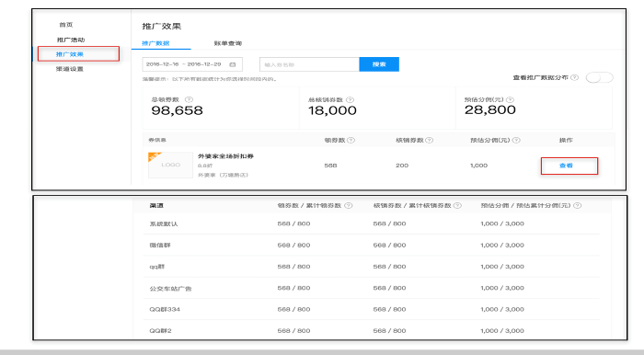644x355 pixels.
Task: Click help icon beside 领券数 column header
Action: click(x=351, y=141)
